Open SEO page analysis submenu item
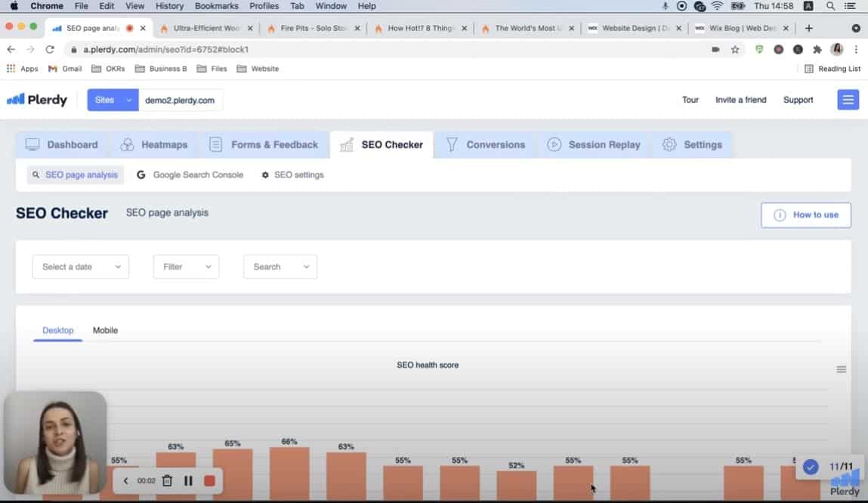The image size is (868, 503). tap(76, 175)
